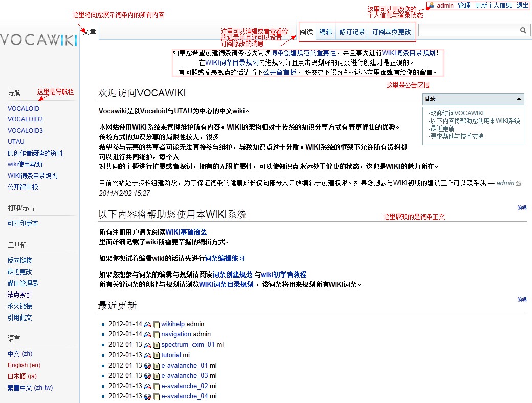Image resolution: width=532 pixels, height=403 pixels.
Task: Open VOCALOID2 in the navigation sidebar
Action: click(25, 119)
